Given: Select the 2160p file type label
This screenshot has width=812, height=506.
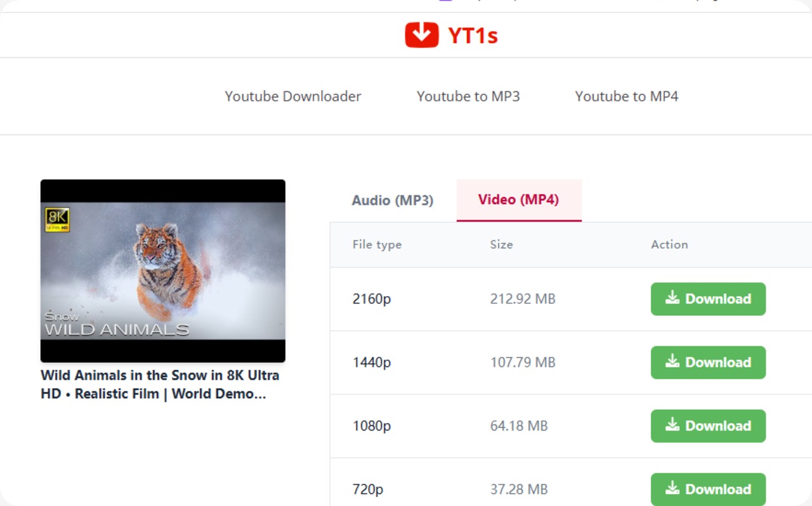Looking at the screenshot, I should 372,299.
